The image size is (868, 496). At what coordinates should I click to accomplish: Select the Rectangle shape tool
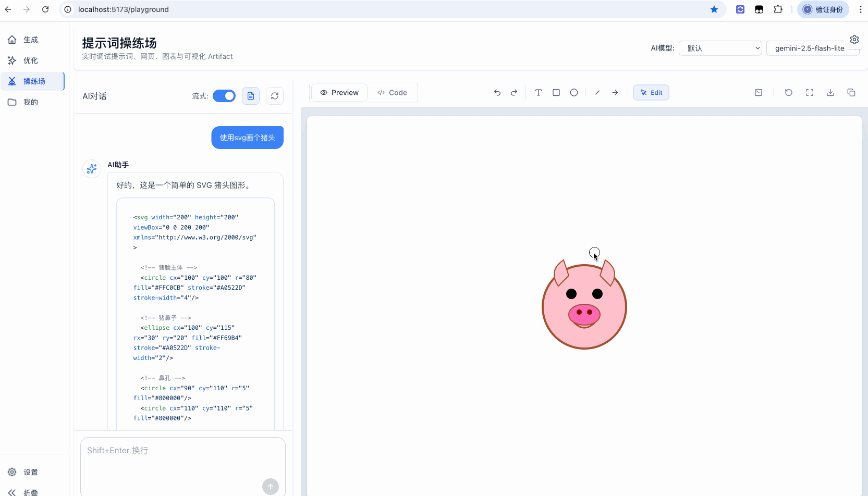[x=556, y=93]
